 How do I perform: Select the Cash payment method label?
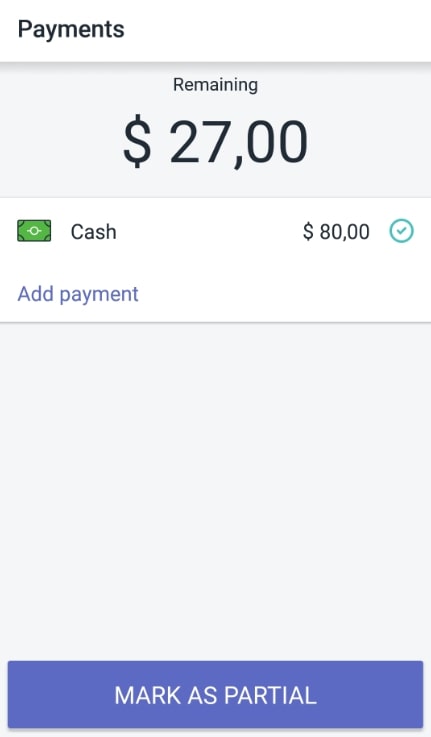(x=94, y=232)
